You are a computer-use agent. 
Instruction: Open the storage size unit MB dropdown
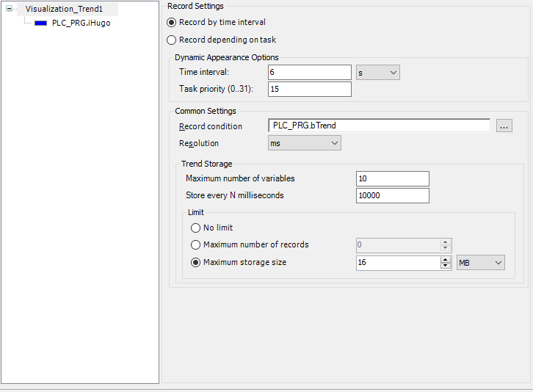tap(481, 263)
